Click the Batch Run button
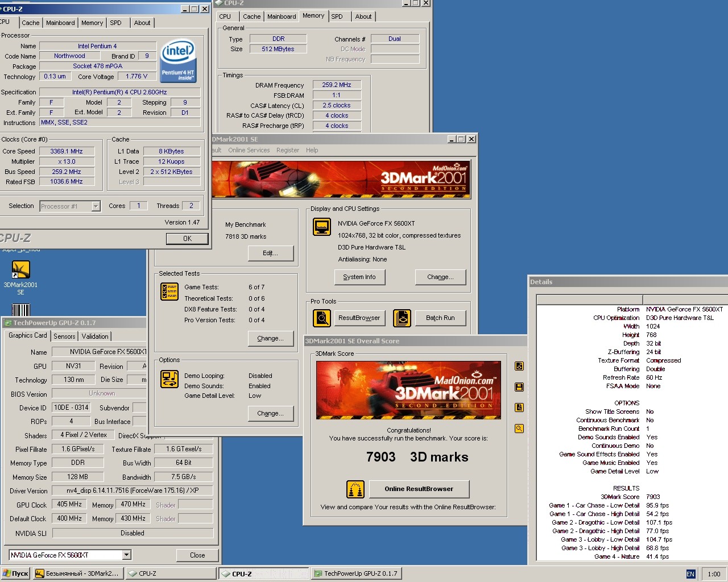Screen dimensions: 728x582 441,318
